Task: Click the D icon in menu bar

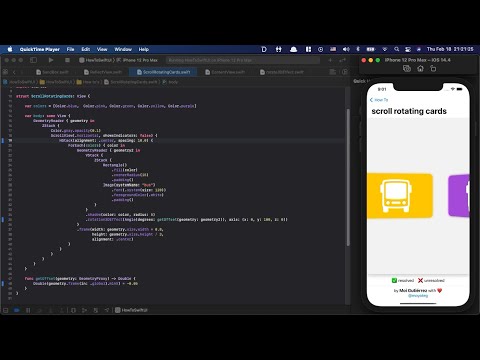Action: (264, 49)
